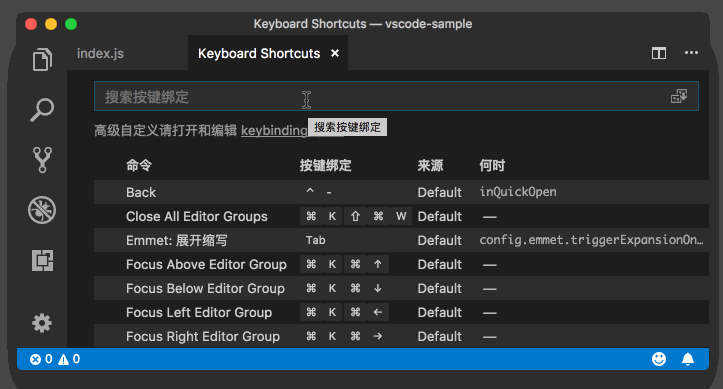723x389 pixels.
Task: Click the 何时 column header
Action: point(492,165)
